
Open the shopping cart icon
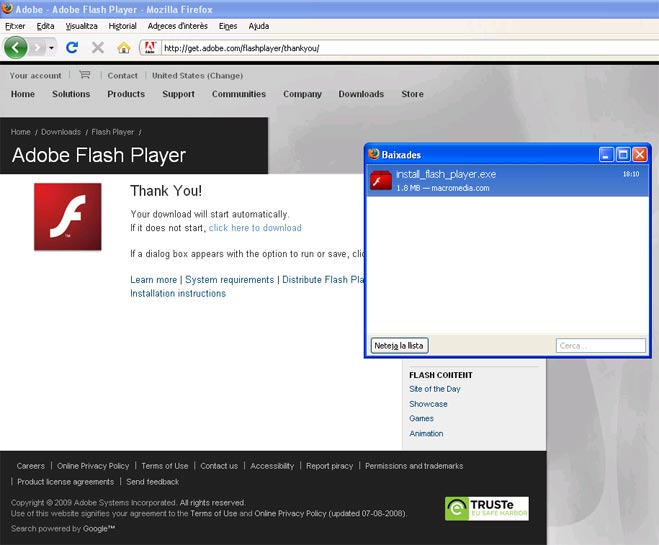point(84,75)
